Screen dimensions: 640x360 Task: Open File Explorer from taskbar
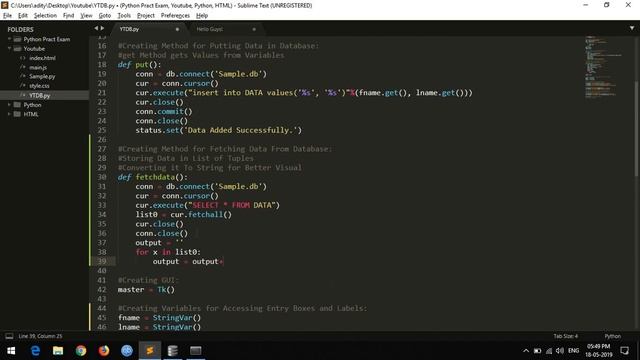(x=58, y=351)
